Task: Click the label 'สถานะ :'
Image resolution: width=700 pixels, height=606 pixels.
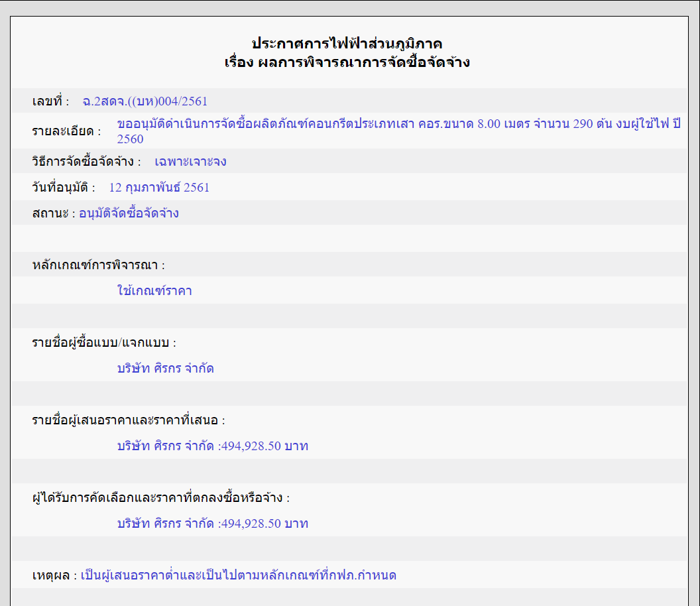Action: (x=54, y=213)
